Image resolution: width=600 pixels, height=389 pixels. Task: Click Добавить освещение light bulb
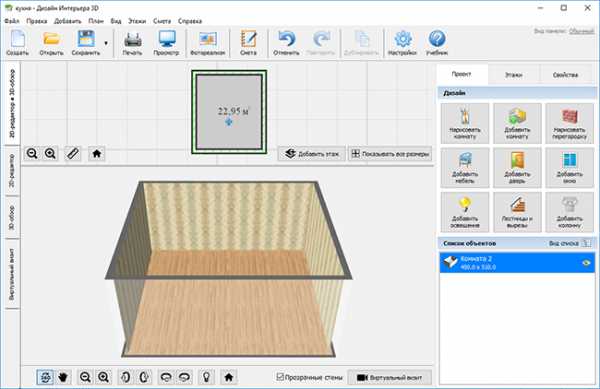[465, 212]
